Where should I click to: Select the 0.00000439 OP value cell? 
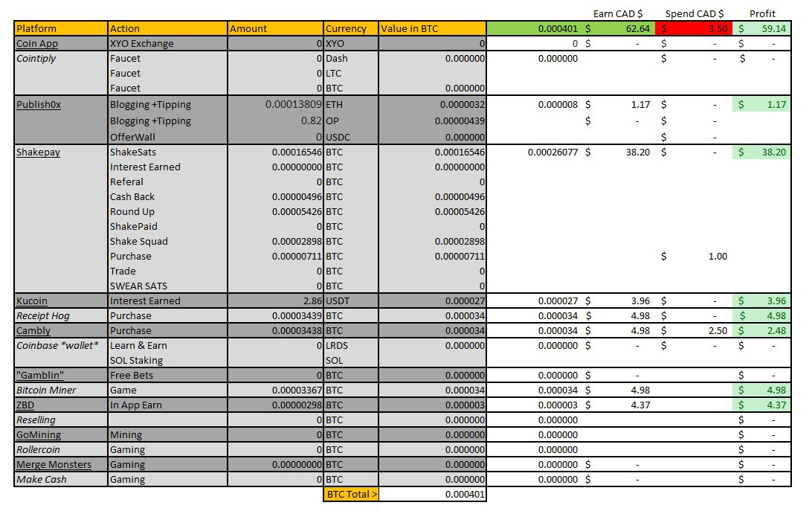(433, 120)
